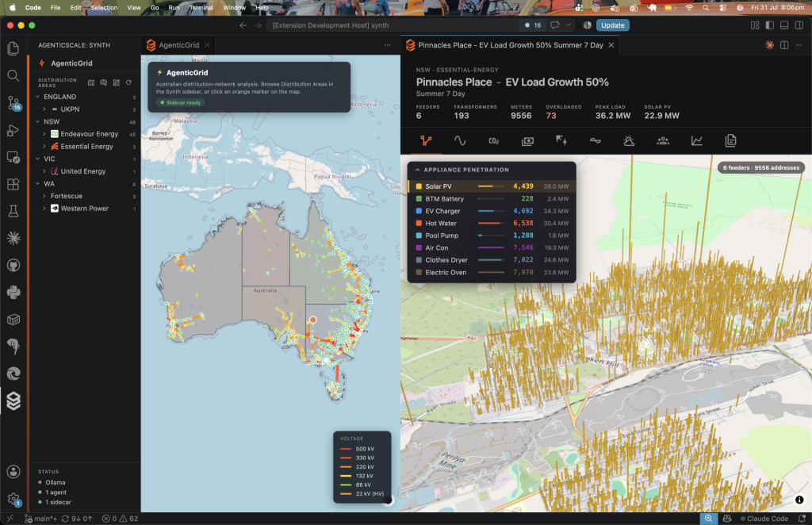Open the Explorer view in activity bar
The height and width of the screenshot is (525, 812).
point(13,48)
